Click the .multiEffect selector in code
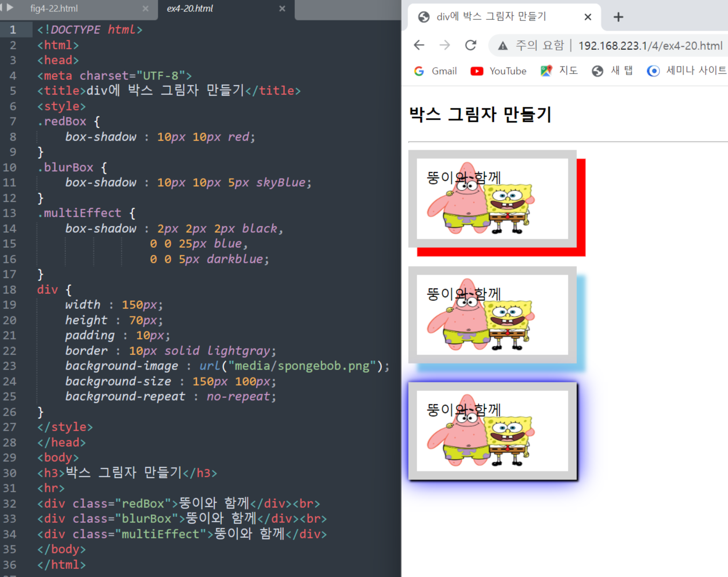Screen dimensions: 728x577 pos(79,213)
